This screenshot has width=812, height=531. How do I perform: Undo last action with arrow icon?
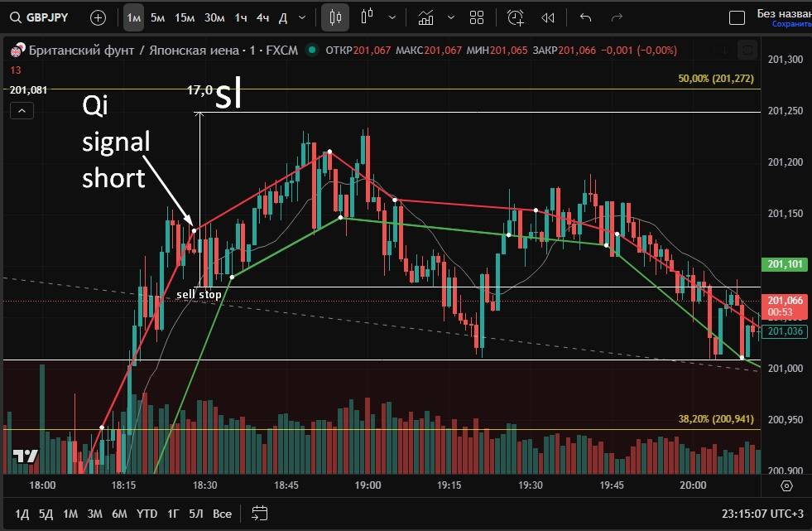[586, 17]
